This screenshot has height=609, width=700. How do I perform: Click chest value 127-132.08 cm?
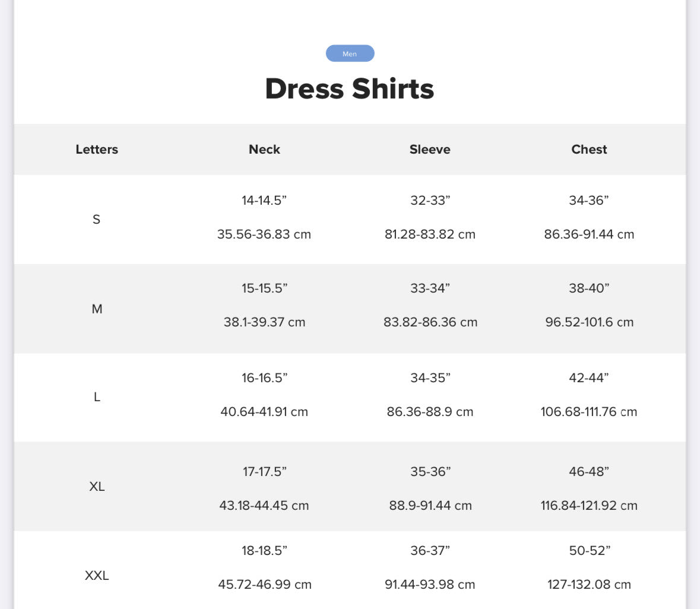click(590, 585)
